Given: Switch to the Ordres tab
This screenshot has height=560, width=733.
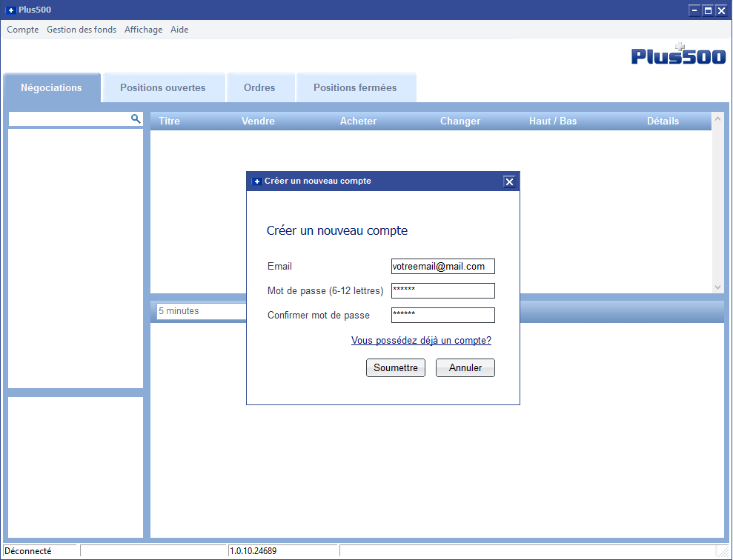Looking at the screenshot, I should [259, 88].
